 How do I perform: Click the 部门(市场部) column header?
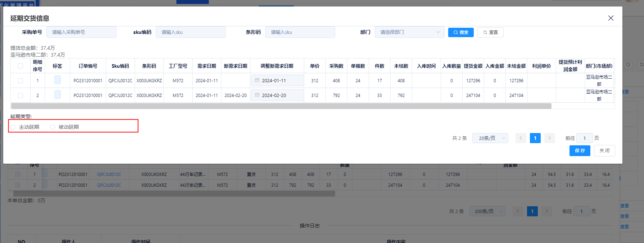(599, 66)
